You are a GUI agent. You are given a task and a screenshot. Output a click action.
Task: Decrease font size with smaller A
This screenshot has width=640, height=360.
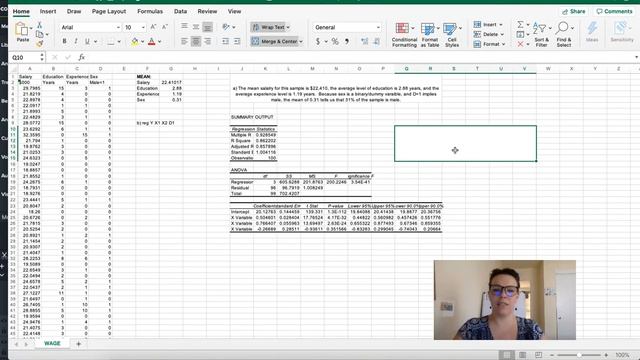pyautogui.click(x=165, y=27)
